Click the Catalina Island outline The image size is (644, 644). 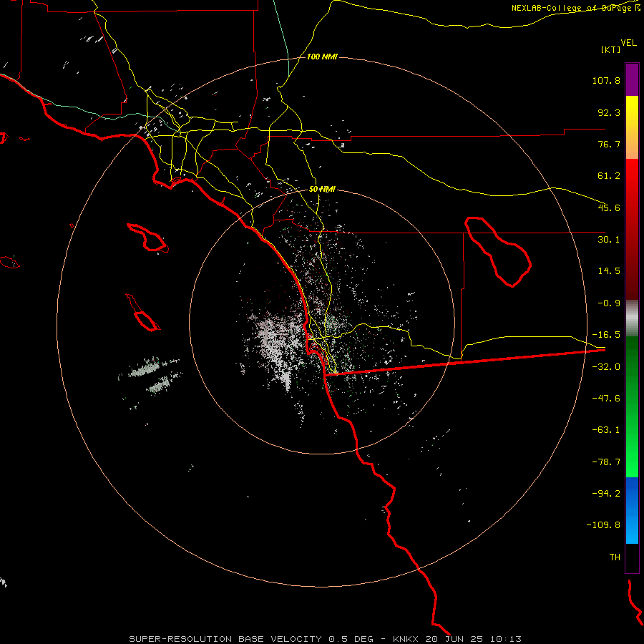(x=148, y=238)
